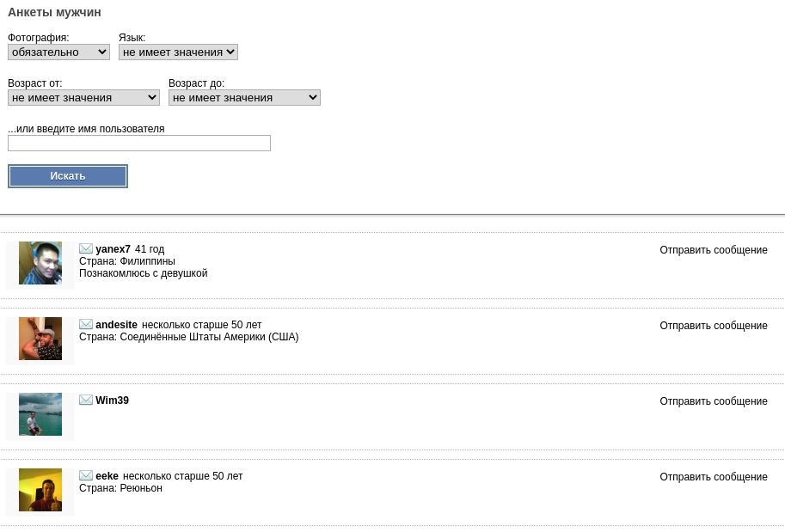
Task: Open the Возраст до dropdown
Action: (x=244, y=98)
